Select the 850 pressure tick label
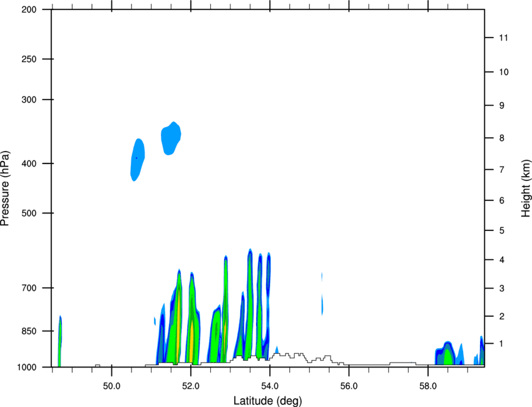532x407 pixels. tap(29, 331)
